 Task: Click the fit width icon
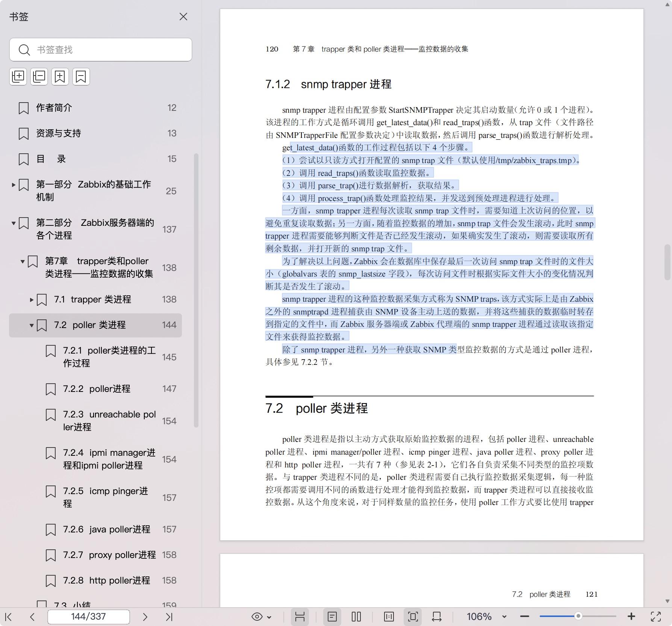tap(437, 617)
